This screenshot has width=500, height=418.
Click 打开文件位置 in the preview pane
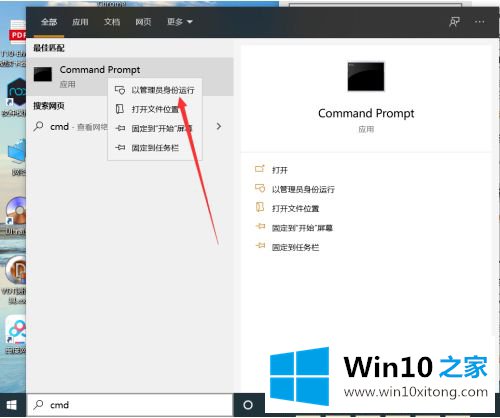[295, 209]
